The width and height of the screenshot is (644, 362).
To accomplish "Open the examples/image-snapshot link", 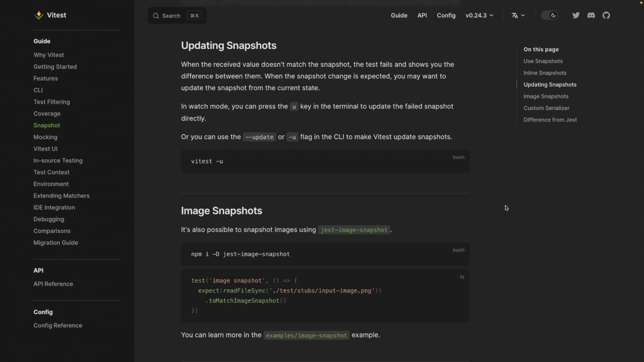I will [306, 335].
